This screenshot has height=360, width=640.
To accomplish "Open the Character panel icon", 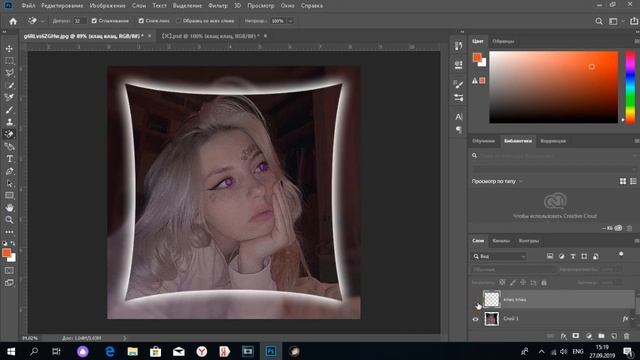I will click(459, 117).
